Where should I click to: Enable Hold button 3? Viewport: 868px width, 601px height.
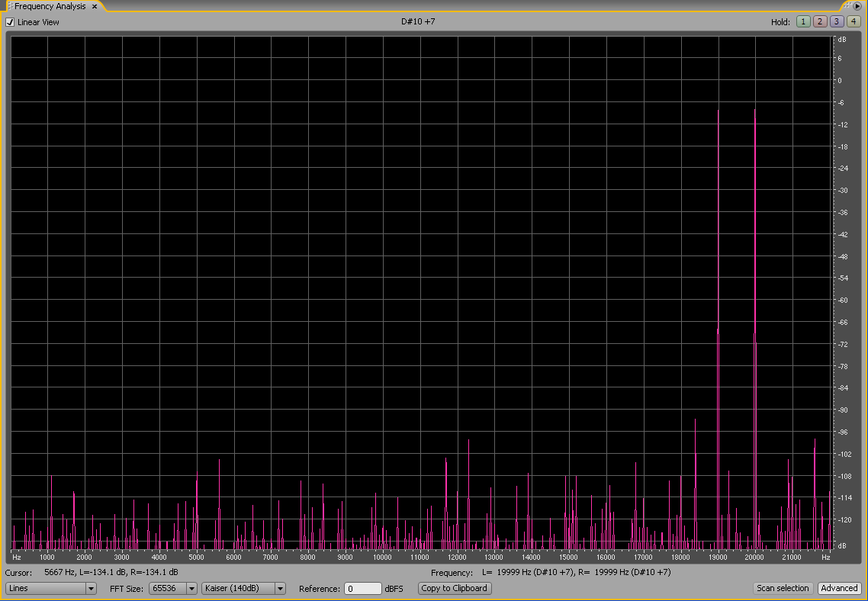pos(837,21)
